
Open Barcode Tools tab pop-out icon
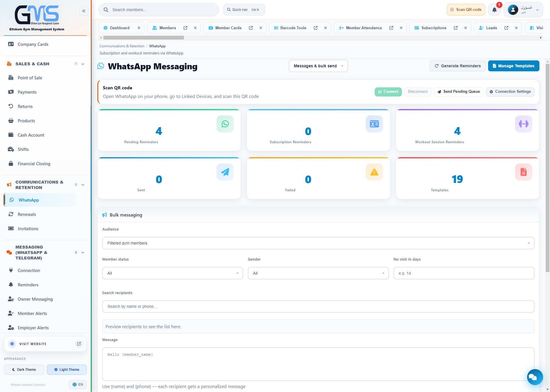[315, 28]
